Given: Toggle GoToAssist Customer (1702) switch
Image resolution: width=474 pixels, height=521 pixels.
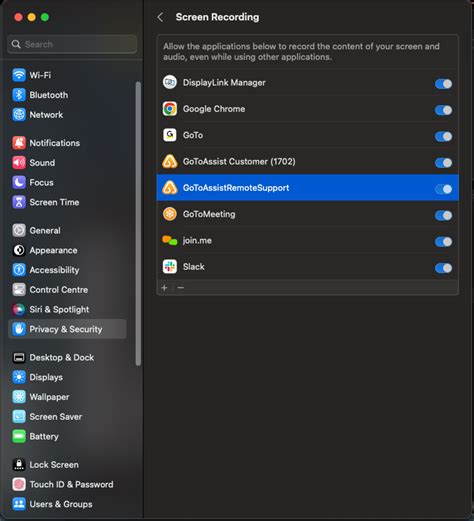Looking at the screenshot, I should [x=443, y=163].
